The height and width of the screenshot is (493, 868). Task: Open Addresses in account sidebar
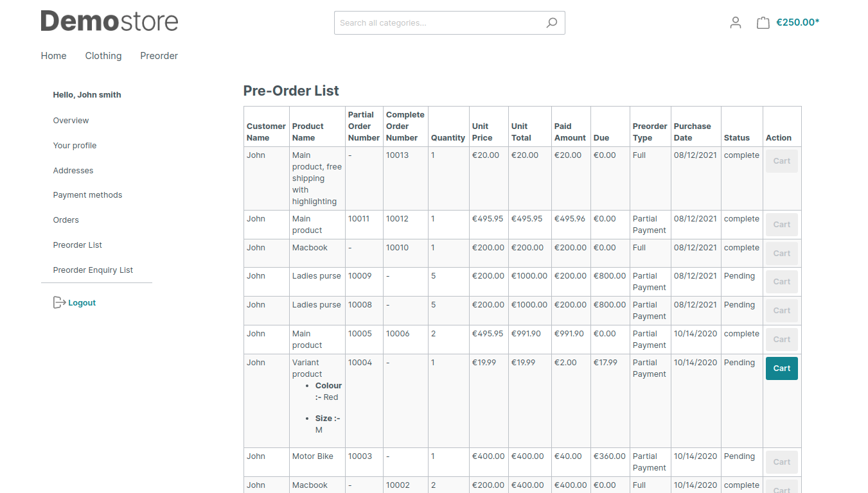pos(73,171)
